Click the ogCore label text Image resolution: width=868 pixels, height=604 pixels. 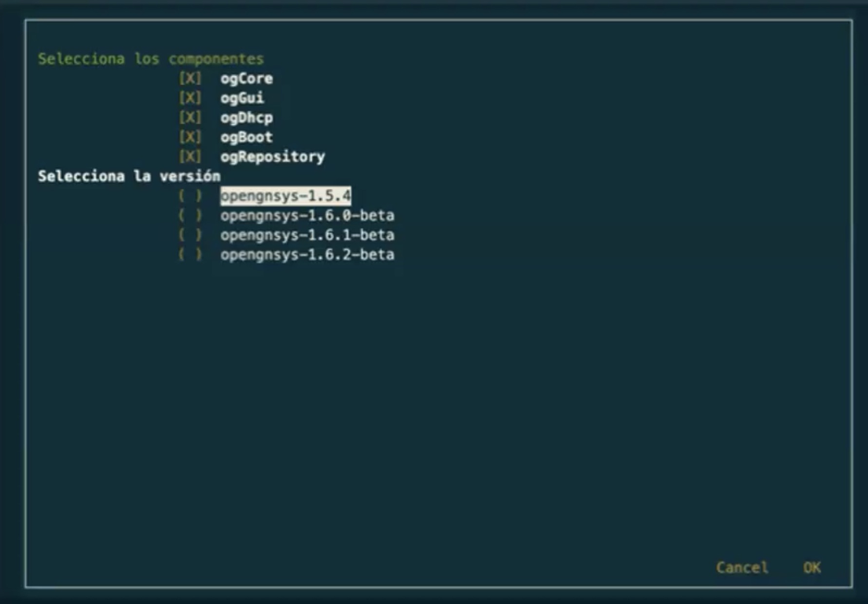[246, 79]
